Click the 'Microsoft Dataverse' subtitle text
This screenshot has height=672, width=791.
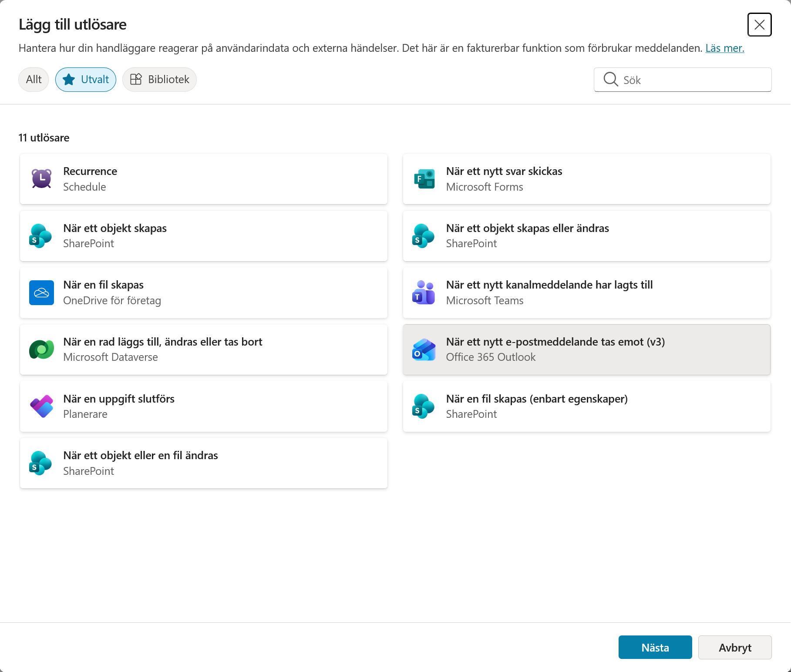pos(111,357)
